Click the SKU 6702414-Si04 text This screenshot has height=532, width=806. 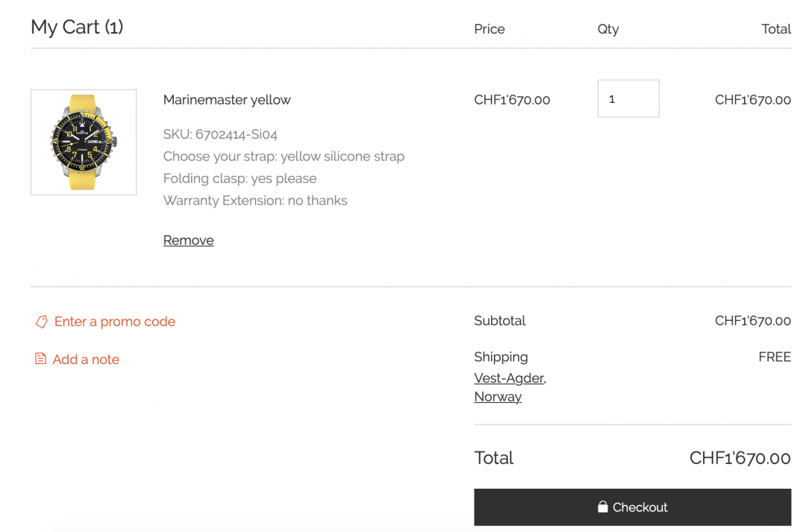[x=220, y=134]
